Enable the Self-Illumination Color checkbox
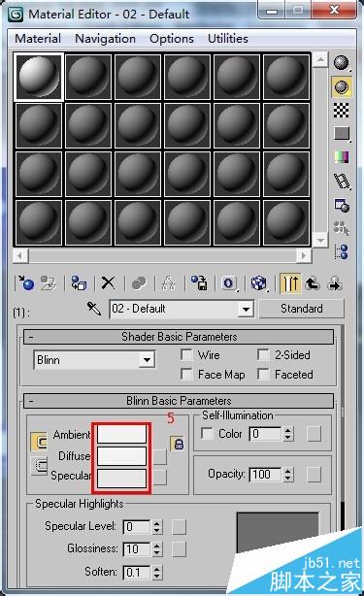The width and height of the screenshot is (364, 596). click(x=207, y=434)
